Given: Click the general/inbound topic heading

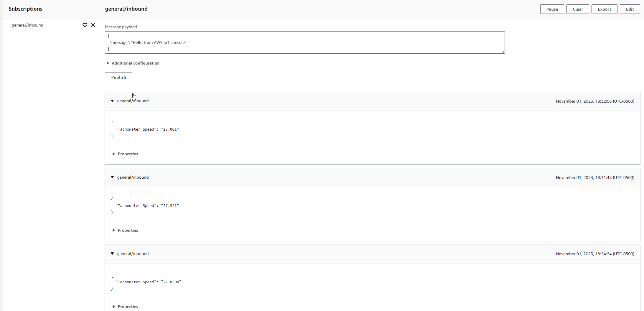Looking at the screenshot, I should coord(126,9).
